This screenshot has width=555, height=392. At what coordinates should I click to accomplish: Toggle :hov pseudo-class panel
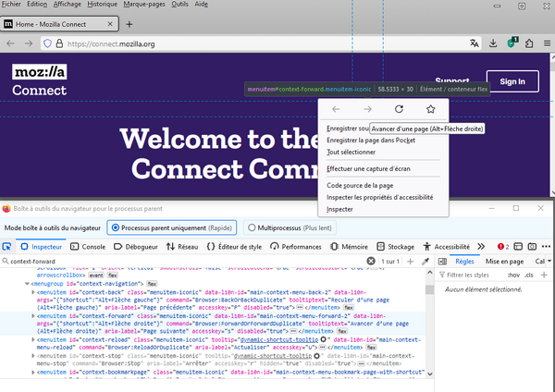513,275
